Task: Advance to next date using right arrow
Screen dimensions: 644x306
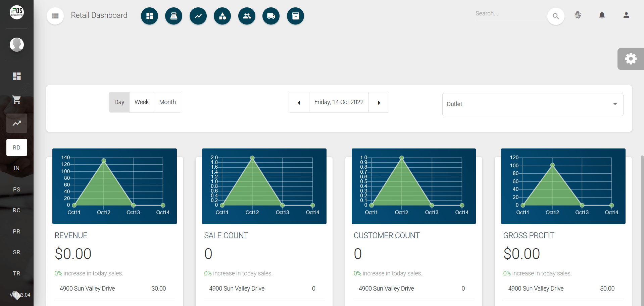Action: (x=379, y=102)
